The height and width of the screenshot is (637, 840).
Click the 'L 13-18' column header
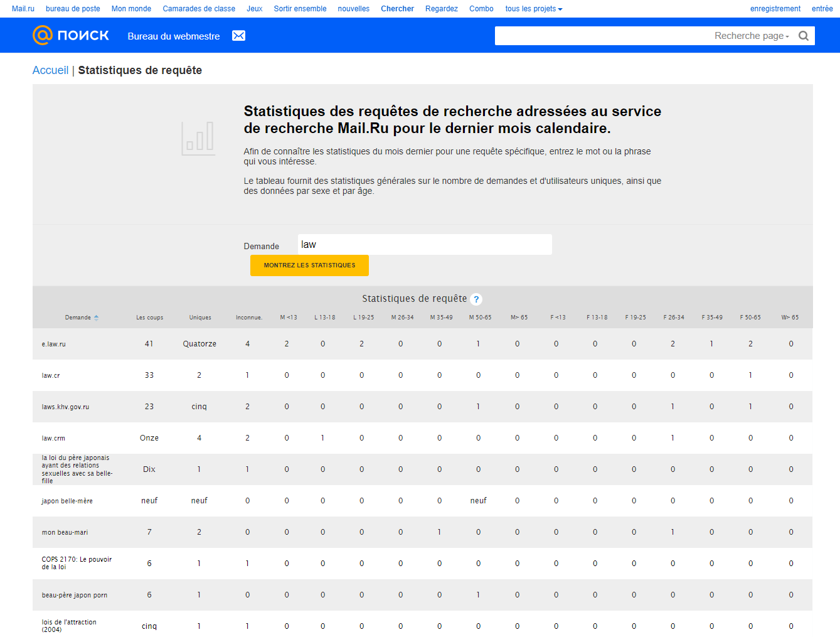pyautogui.click(x=325, y=318)
